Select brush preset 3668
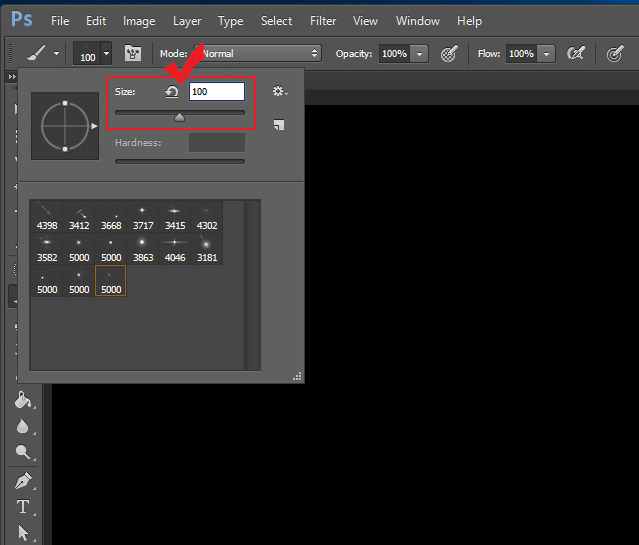The image size is (639, 545). click(x=111, y=216)
